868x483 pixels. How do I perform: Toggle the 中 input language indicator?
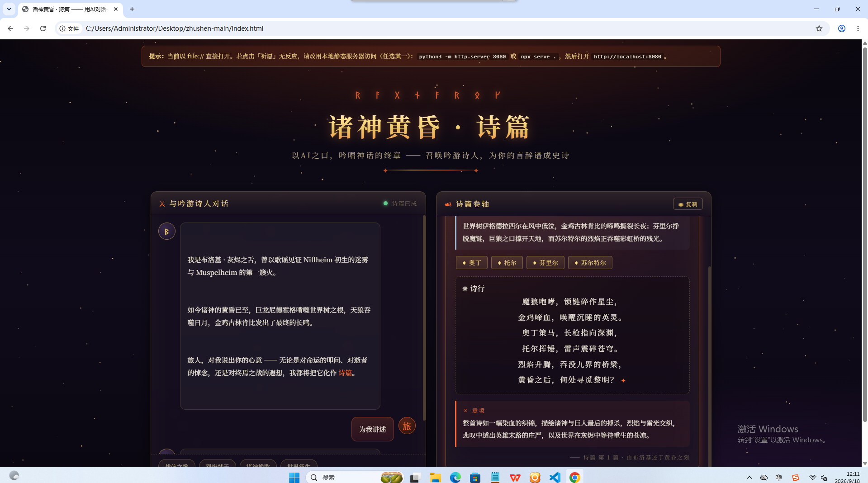click(x=778, y=478)
